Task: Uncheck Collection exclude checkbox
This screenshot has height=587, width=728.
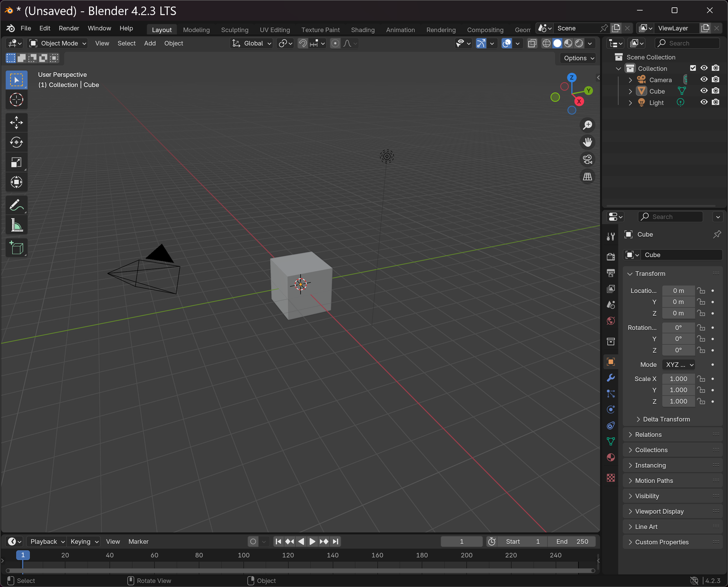Action: coord(693,68)
